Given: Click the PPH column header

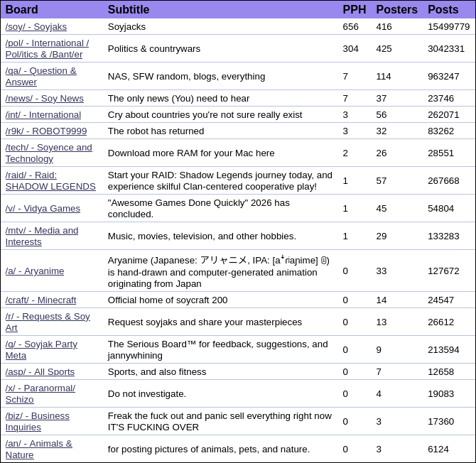Looking at the screenshot, I should [x=354, y=10].
